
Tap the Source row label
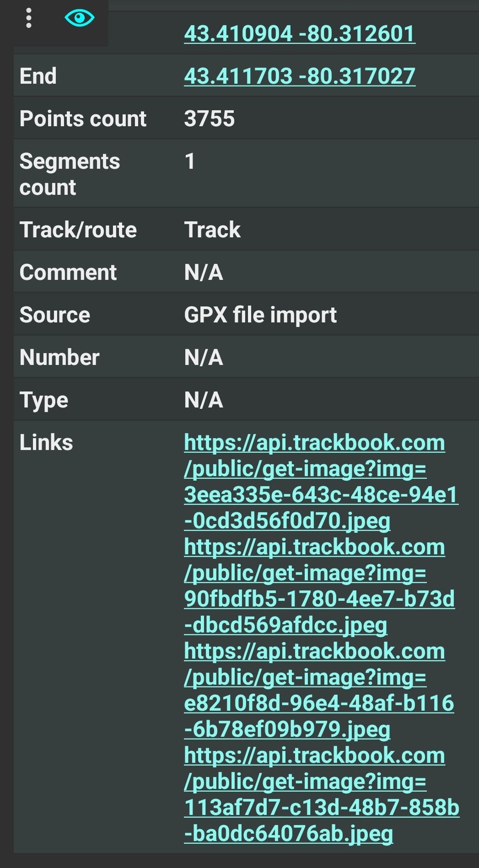[x=55, y=315]
